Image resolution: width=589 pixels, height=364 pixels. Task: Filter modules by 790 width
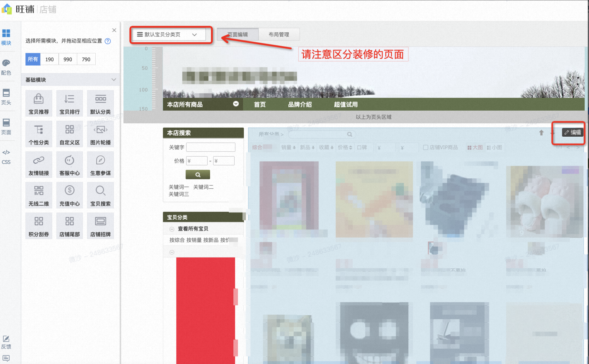[86, 59]
